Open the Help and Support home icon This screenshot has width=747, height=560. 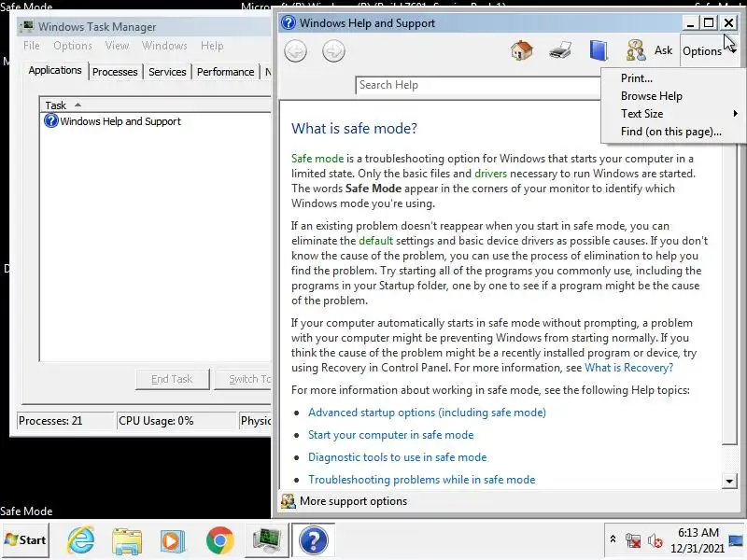(x=522, y=50)
